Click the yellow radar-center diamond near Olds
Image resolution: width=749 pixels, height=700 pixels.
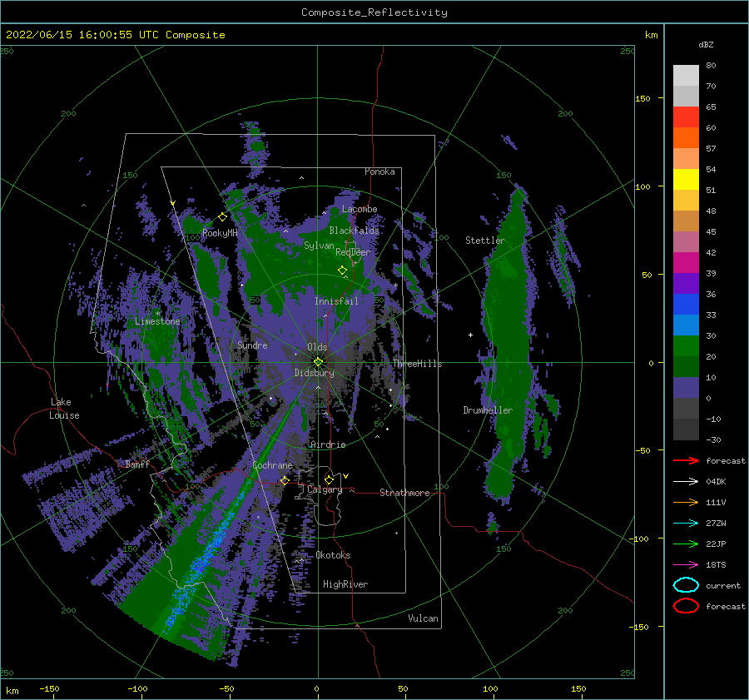click(x=318, y=362)
